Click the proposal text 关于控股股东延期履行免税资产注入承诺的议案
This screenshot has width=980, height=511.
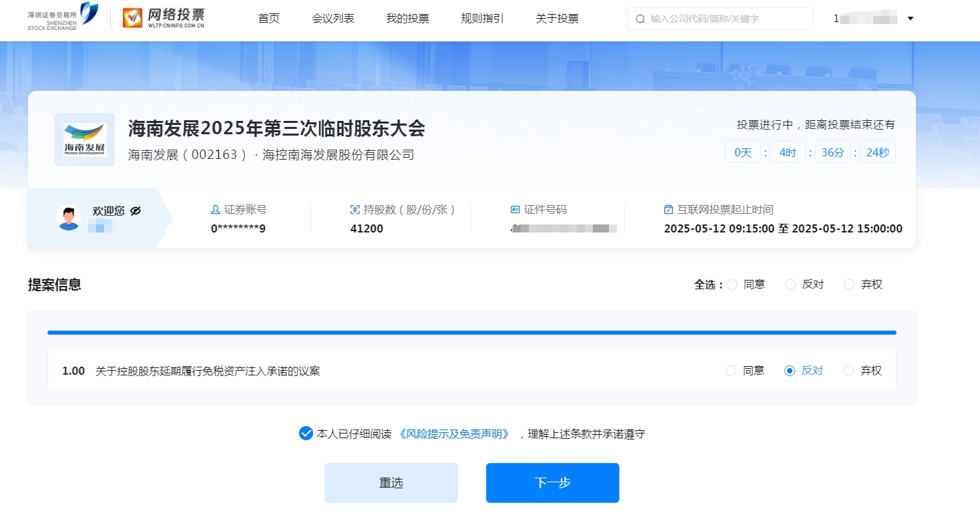[208, 371]
